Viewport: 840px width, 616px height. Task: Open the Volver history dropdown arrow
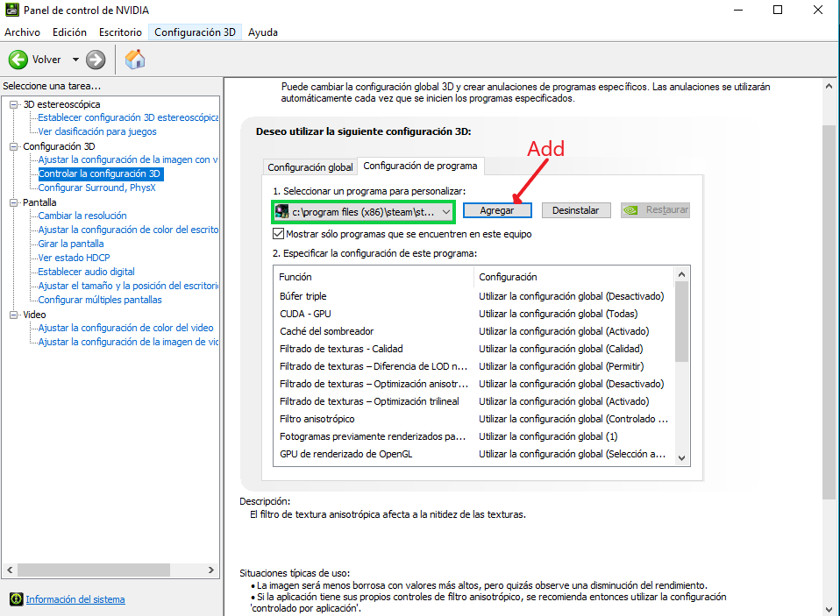pyautogui.click(x=75, y=60)
